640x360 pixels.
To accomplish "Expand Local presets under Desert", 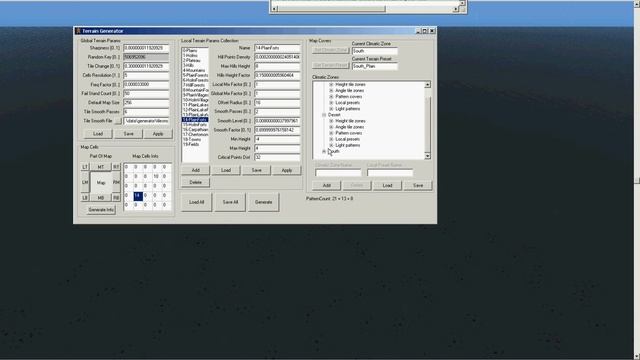I will (331, 139).
